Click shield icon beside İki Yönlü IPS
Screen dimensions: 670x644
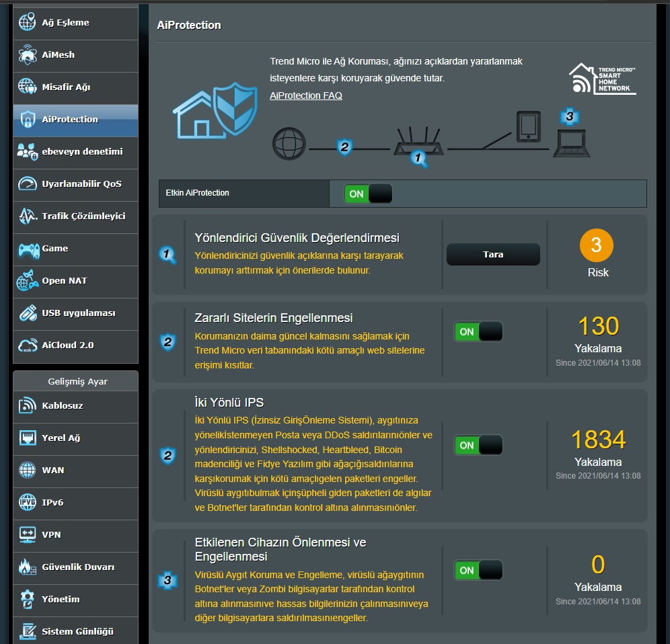(x=167, y=456)
